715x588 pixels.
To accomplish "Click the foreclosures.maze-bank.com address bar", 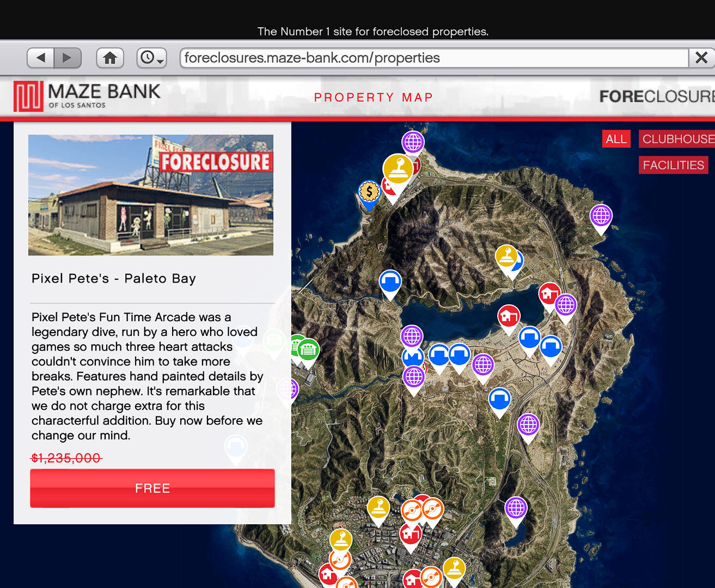I will coord(434,58).
